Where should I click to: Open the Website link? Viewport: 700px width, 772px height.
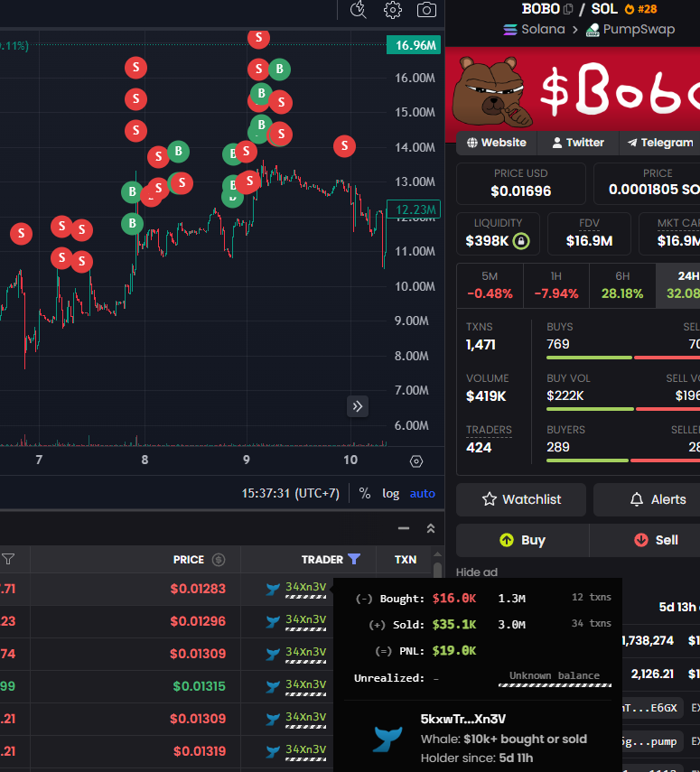point(497,143)
